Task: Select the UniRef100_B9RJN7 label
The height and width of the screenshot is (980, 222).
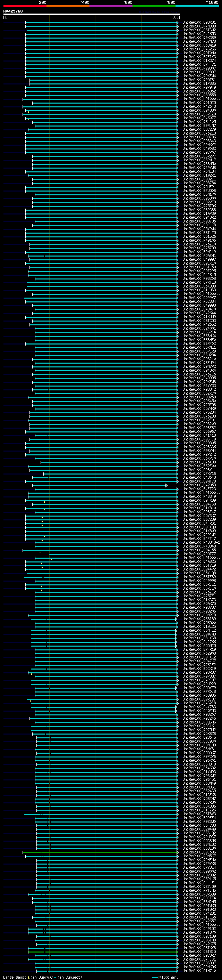Action: (x=199, y=125)
